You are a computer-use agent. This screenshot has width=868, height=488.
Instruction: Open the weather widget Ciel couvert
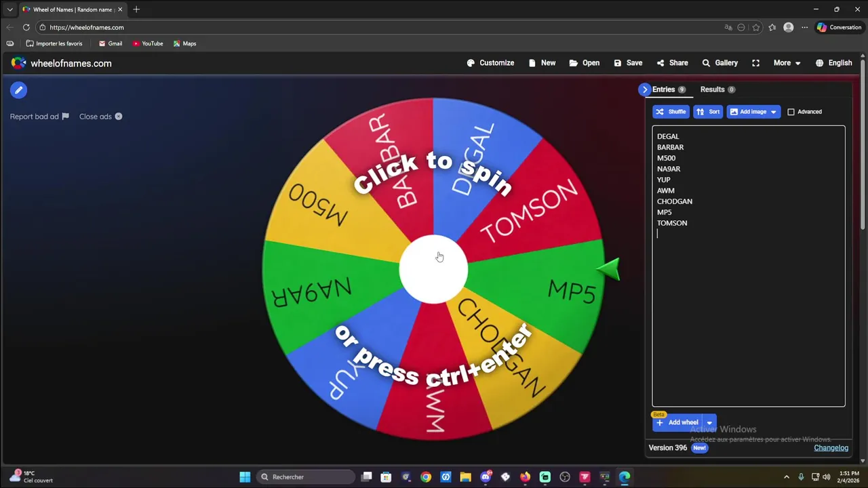(31, 477)
